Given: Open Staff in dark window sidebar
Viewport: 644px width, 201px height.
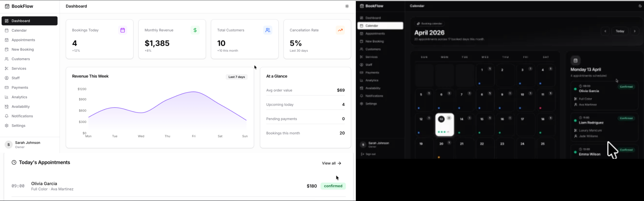Looking at the screenshot, I should [x=380, y=65].
